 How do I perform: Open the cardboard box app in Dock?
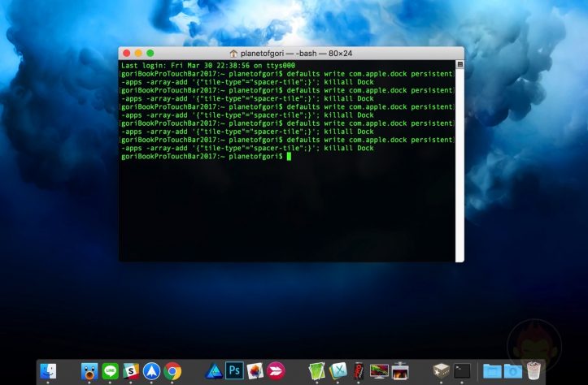point(441,371)
